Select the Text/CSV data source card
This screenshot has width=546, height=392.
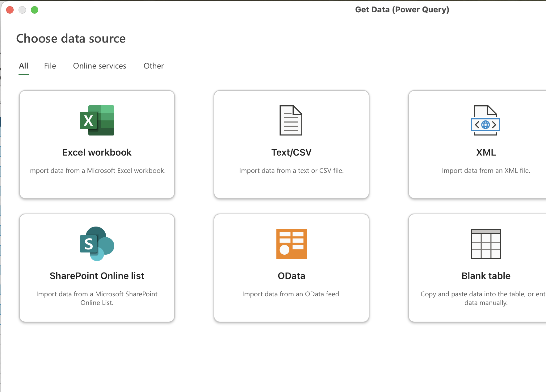coord(291,144)
